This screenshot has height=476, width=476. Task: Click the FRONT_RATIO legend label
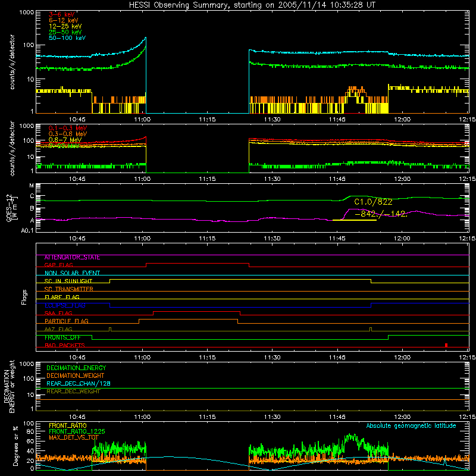pyautogui.click(x=68, y=425)
